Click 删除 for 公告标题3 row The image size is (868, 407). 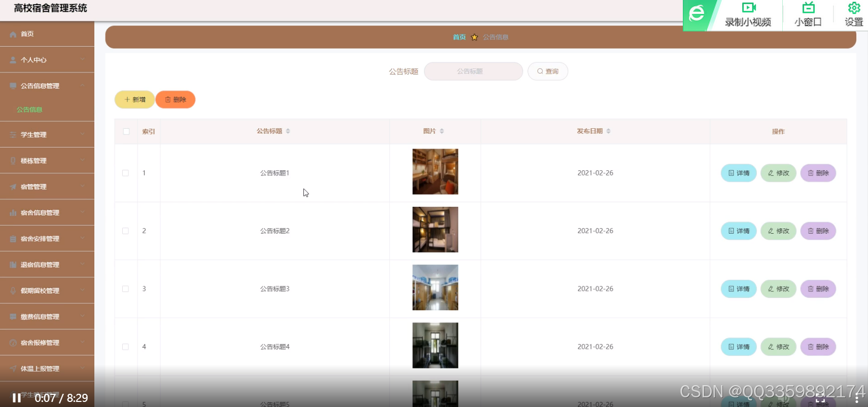[818, 289]
